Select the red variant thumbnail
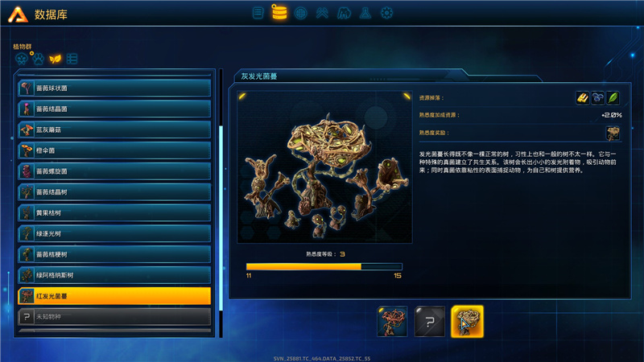644x362 pixels. [x=392, y=321]
